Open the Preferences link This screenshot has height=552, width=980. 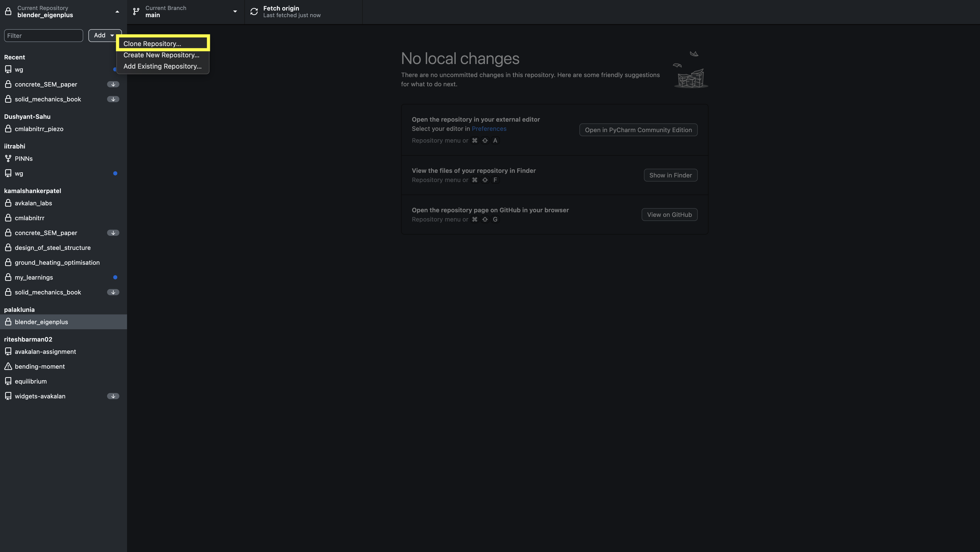pyautogui.click(x=489, y=129)
